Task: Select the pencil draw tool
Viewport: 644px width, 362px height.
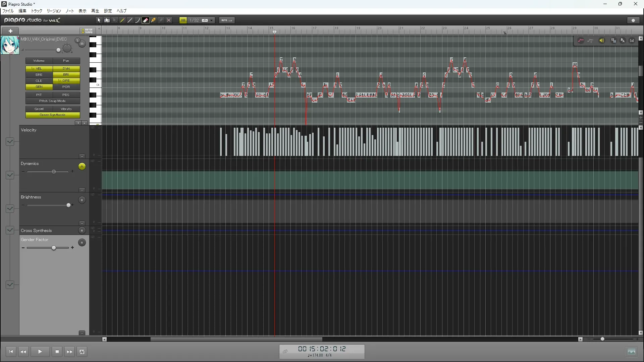Action: (122, 20)
